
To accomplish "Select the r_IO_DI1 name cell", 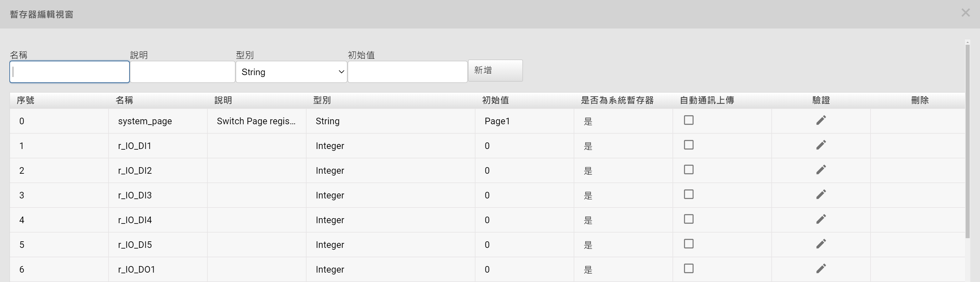I will coord(158,146).
